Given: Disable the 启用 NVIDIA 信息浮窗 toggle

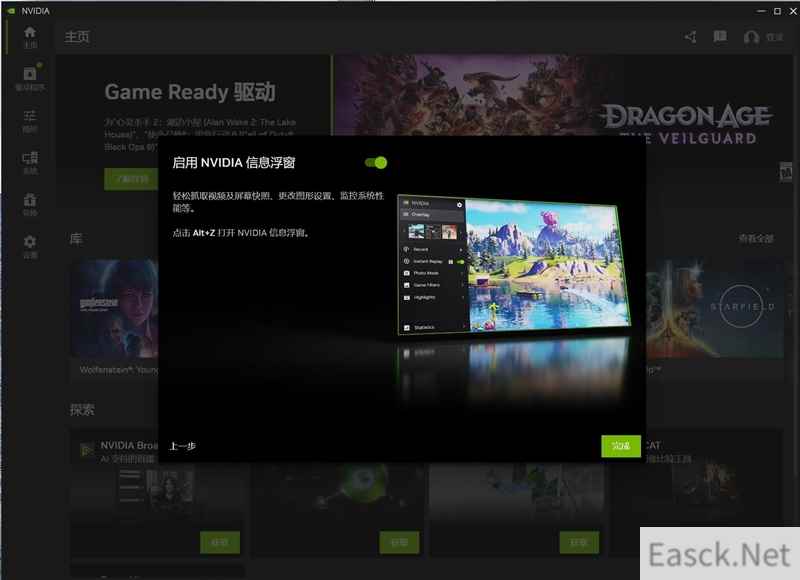Looking at the screenshot, I should click(x=376, y=163).
